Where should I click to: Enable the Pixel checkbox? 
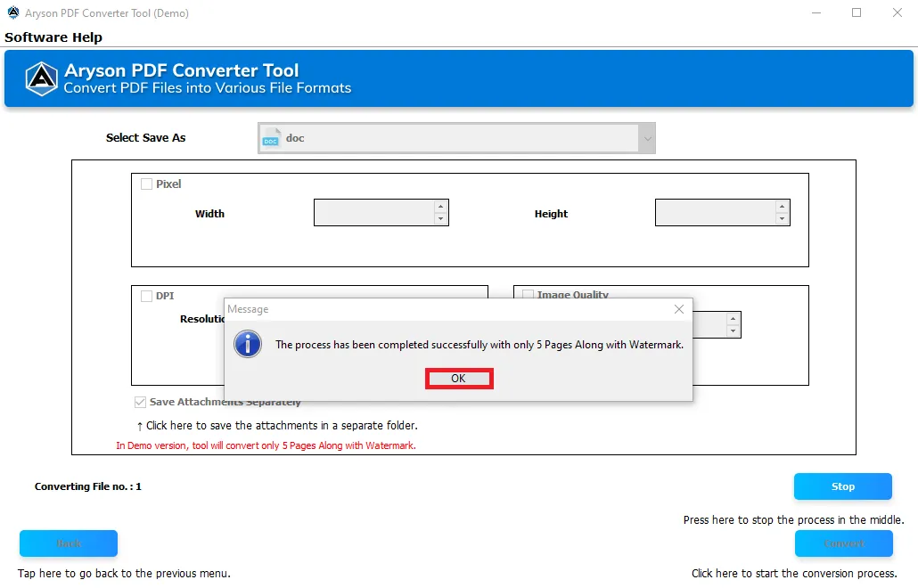click(146, 184)
